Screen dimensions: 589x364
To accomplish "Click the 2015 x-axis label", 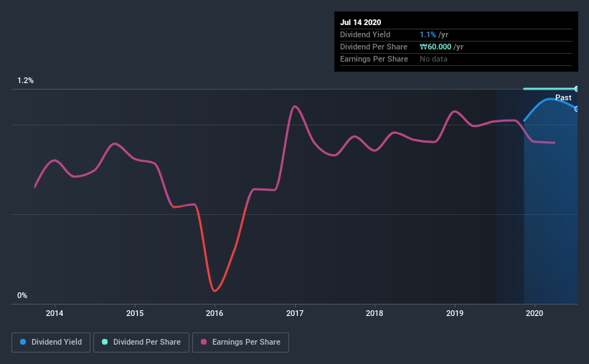I will point(135,313).
